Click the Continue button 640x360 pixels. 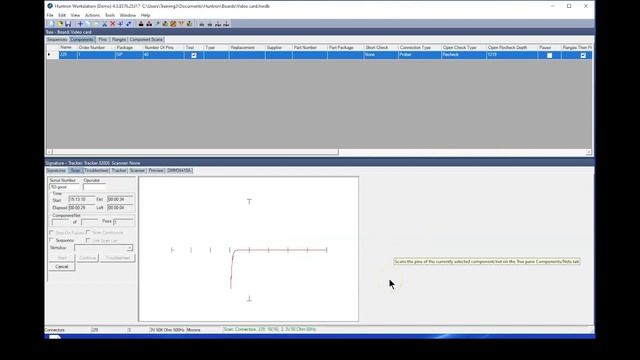pos(87,258)
